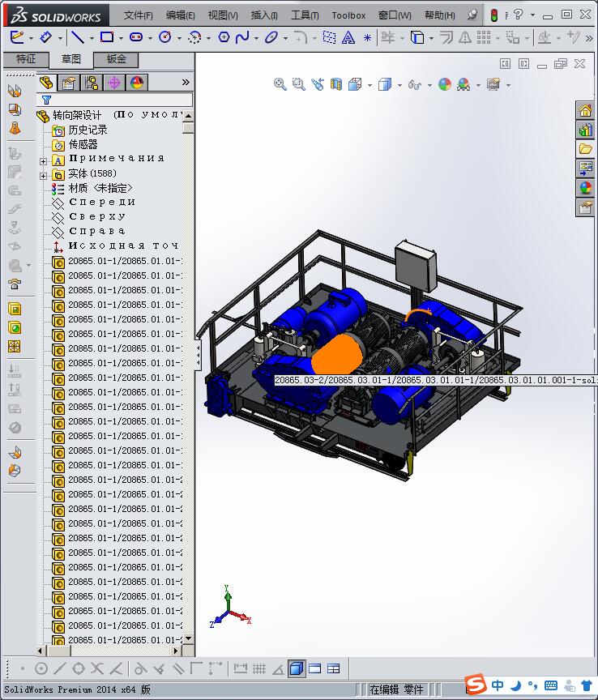Viewport: 598px width, 700px height.
Task: Open the 帮助(H) menu
Action: point(440,15)
